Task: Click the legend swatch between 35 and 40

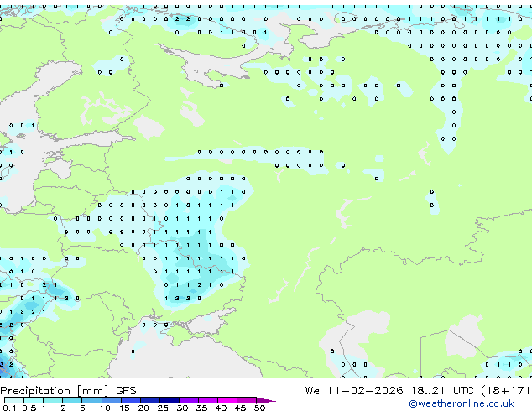Action: point(208,400)
